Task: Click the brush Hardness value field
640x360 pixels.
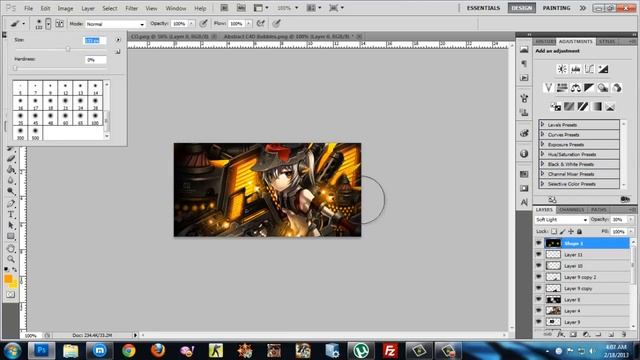Action: [x=96, y=60]
